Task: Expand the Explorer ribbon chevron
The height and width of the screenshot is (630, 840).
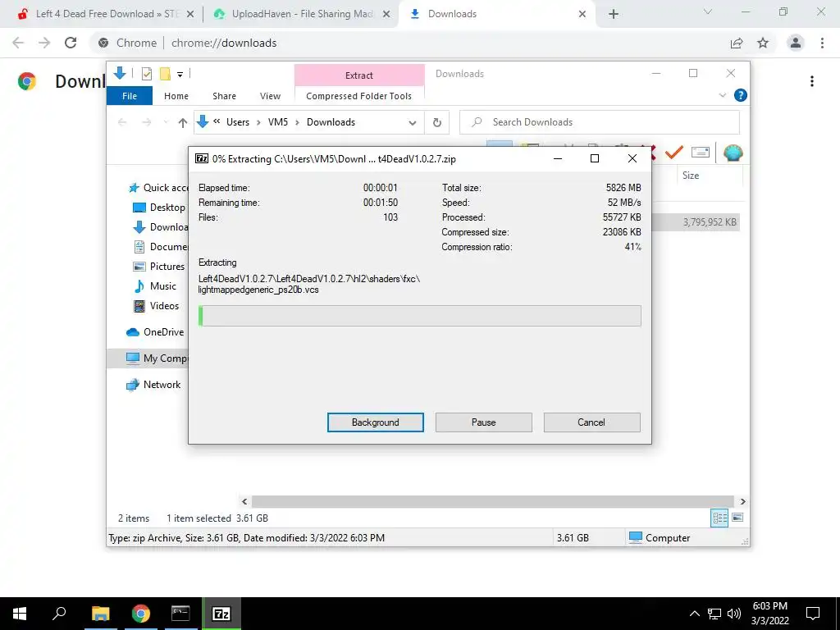Action: coord(722,95)
